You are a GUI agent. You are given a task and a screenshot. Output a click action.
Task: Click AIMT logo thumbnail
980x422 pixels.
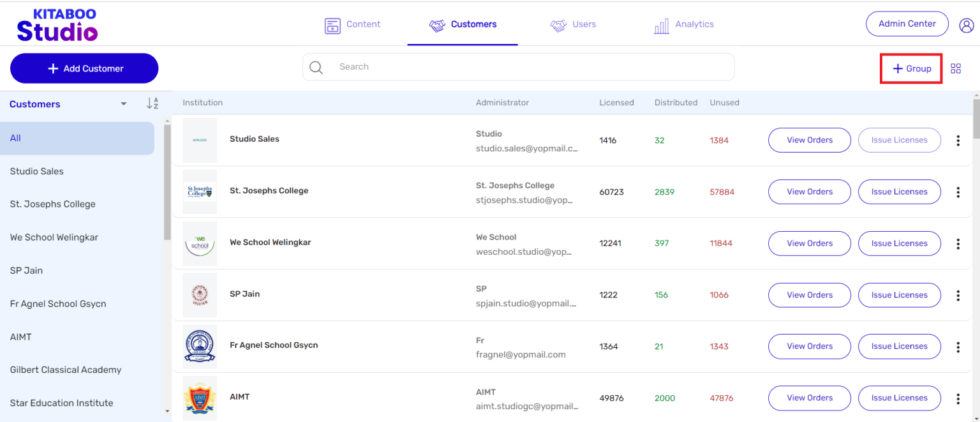point(200,398)
